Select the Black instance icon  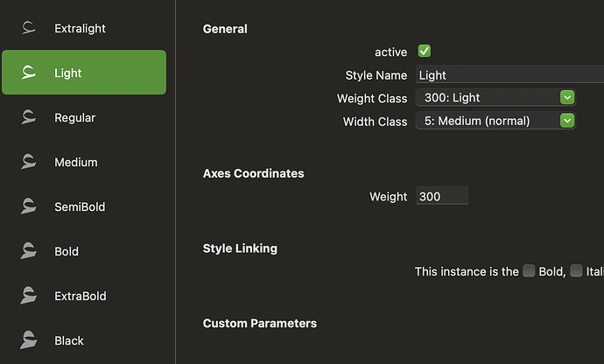pyautogui.click(x=29, y=340)
